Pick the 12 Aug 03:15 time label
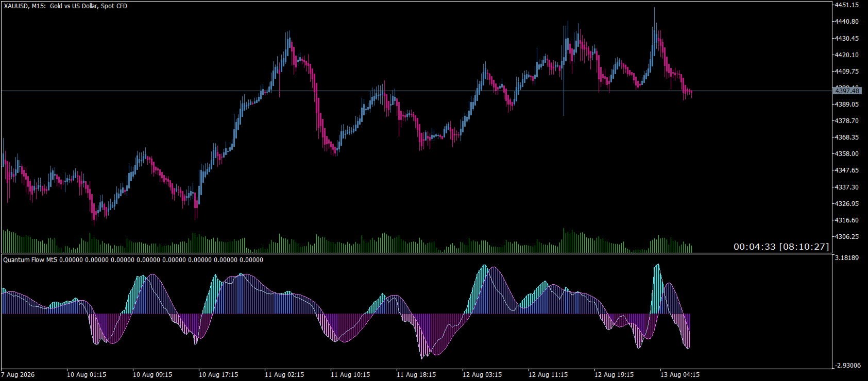 [x=482, y=375]
